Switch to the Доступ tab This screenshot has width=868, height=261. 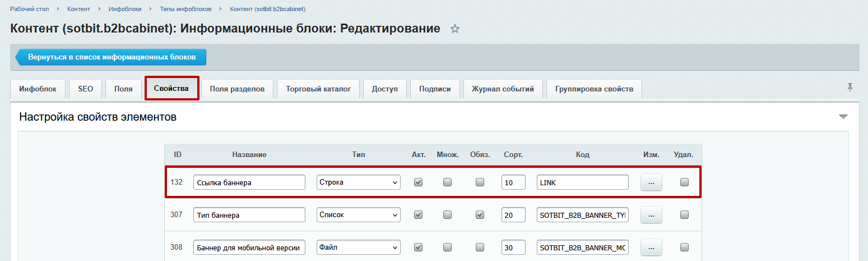pos(385,89)
